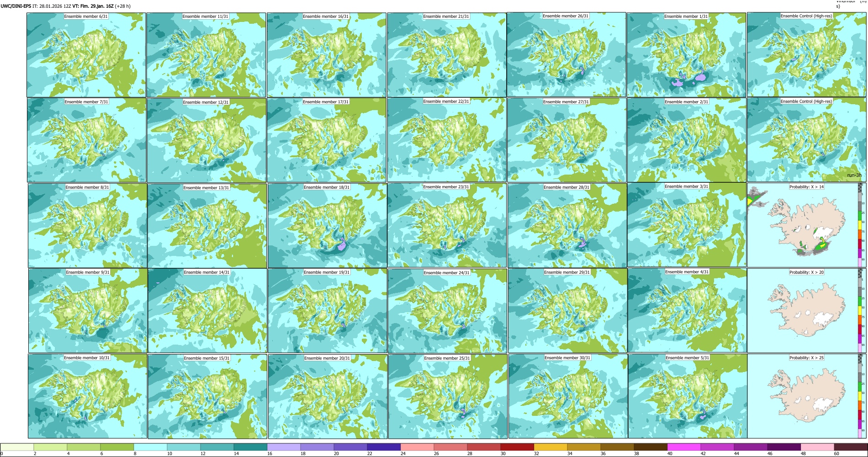View the Ensemble member 29/31 map
Screen dimensions: 868x457
point(568,311)
